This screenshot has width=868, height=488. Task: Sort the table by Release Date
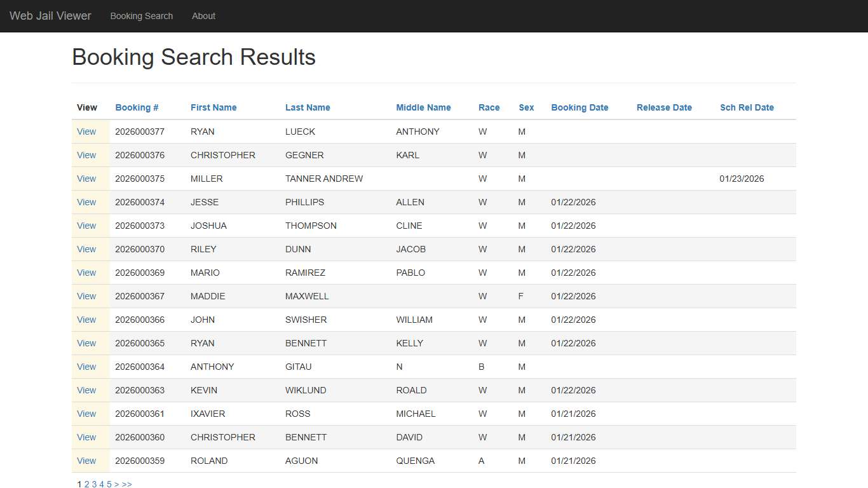click(664, 107)
